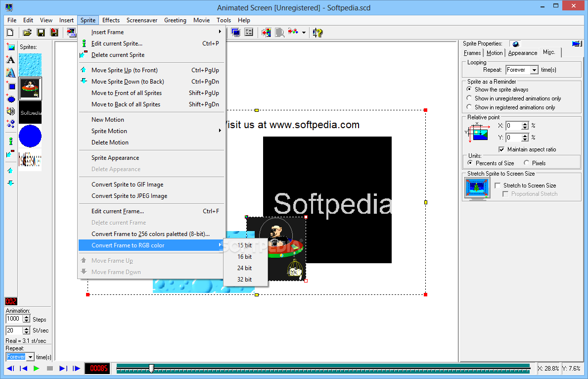
Task: Choose Convert Sprite to GIF Image
Action: (x=151, y=184)
